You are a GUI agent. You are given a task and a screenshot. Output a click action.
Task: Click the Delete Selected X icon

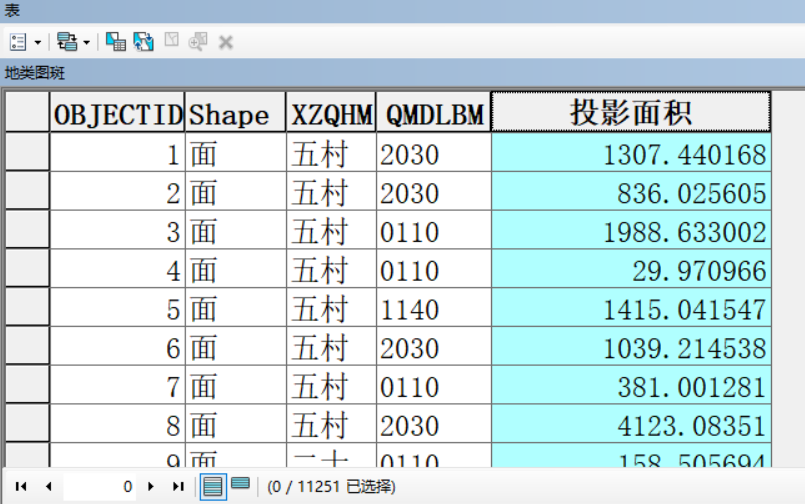[226, 42]
